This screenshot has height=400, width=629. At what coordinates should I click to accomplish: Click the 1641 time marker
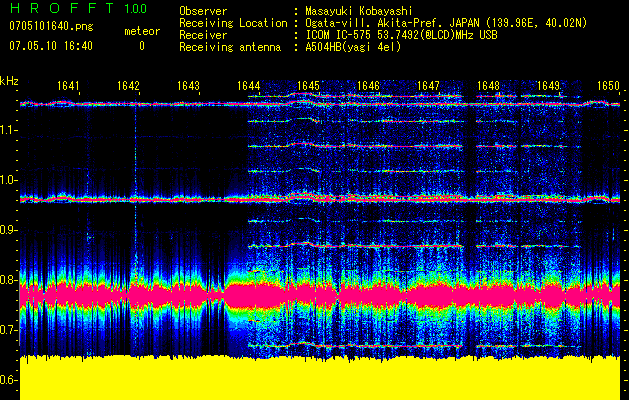click(68, 85)
